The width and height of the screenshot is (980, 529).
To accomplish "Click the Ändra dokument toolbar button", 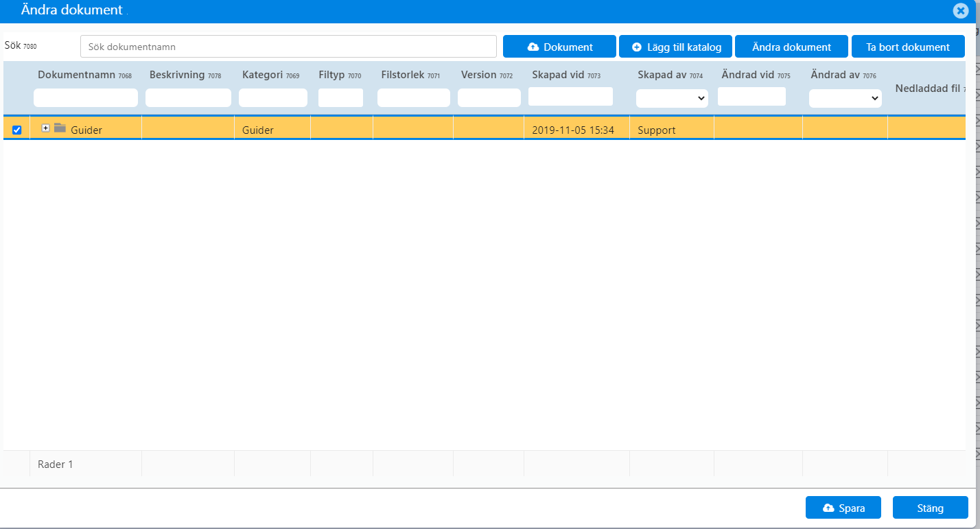I will coord(791,47).
